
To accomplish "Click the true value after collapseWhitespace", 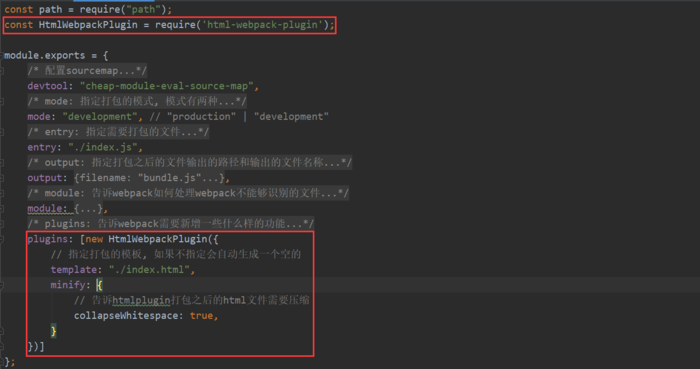I will point(201,316).
